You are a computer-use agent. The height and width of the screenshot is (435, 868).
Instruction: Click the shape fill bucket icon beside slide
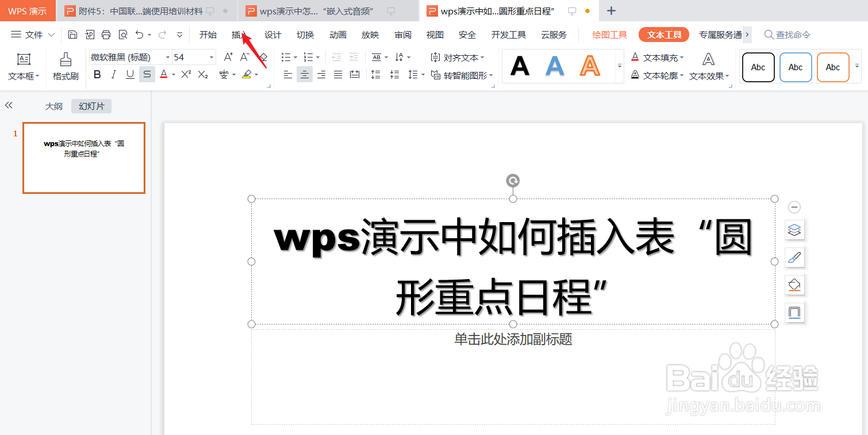click(794, 285)
